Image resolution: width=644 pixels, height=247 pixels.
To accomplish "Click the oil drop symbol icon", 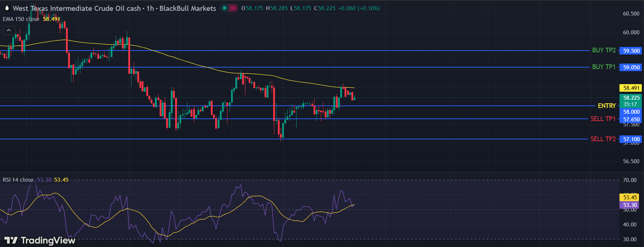I will (6, 8).
